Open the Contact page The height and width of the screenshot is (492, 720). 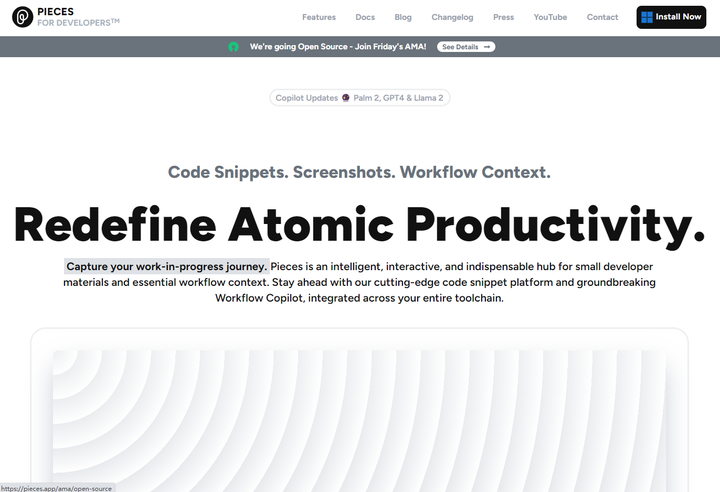click(x=602, y=17)
